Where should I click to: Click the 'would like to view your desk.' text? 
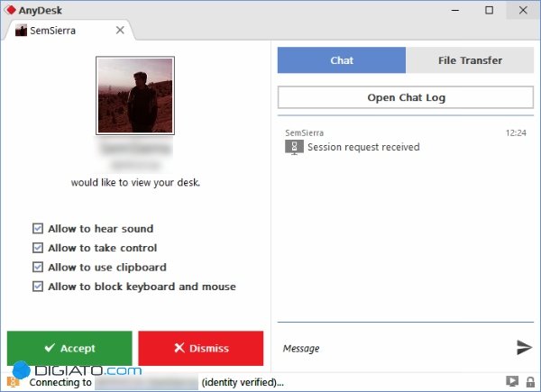pos(135,182)
